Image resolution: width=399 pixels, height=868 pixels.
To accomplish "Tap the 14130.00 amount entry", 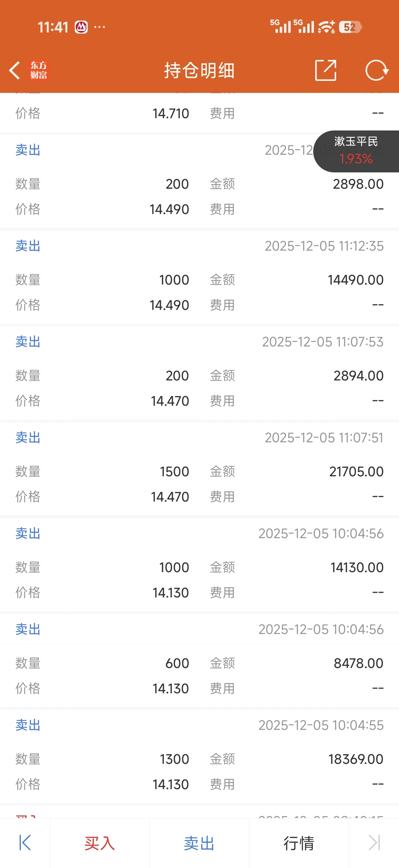I will coord(356,567).
